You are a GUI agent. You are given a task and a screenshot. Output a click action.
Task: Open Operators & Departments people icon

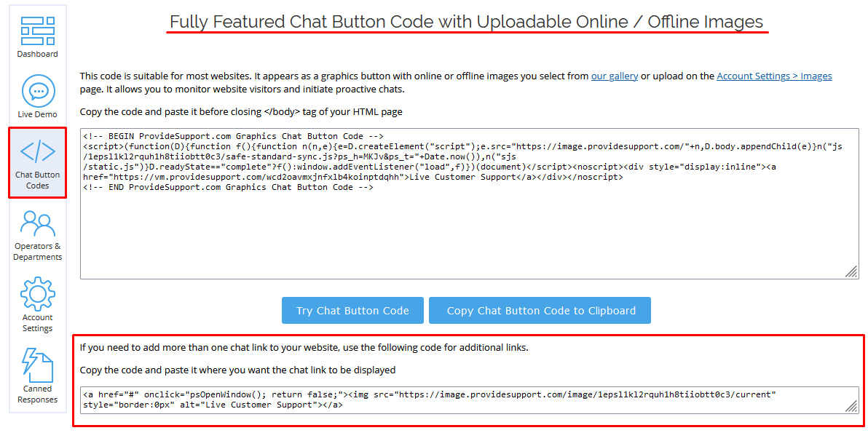(37, 222)
